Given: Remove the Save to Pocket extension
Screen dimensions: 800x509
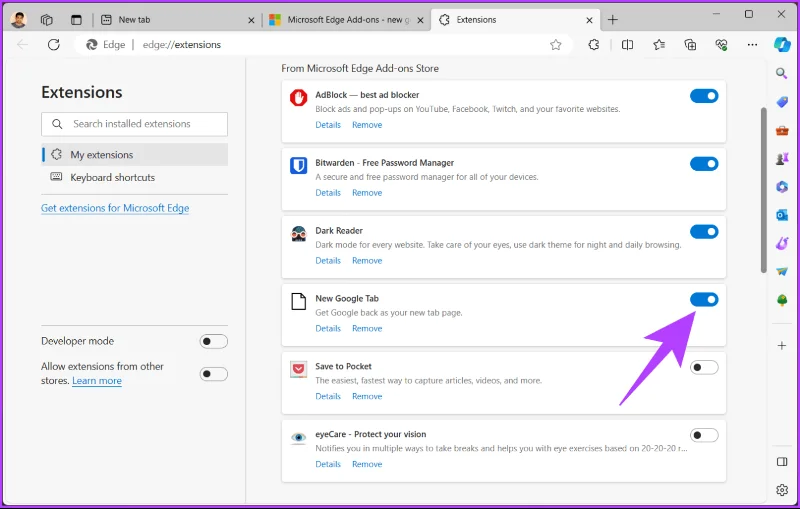Looking at the screenshot, I should click(x=367, y=396).
